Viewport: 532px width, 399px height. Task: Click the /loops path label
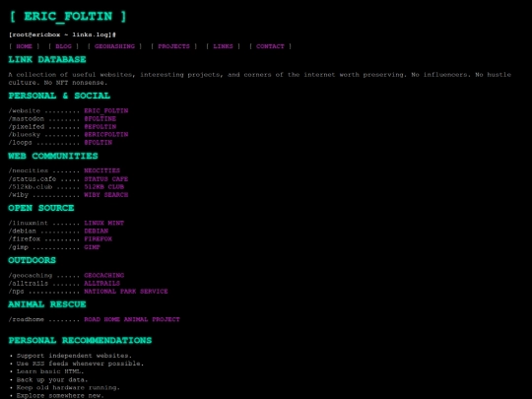click(x=21, y=143)
